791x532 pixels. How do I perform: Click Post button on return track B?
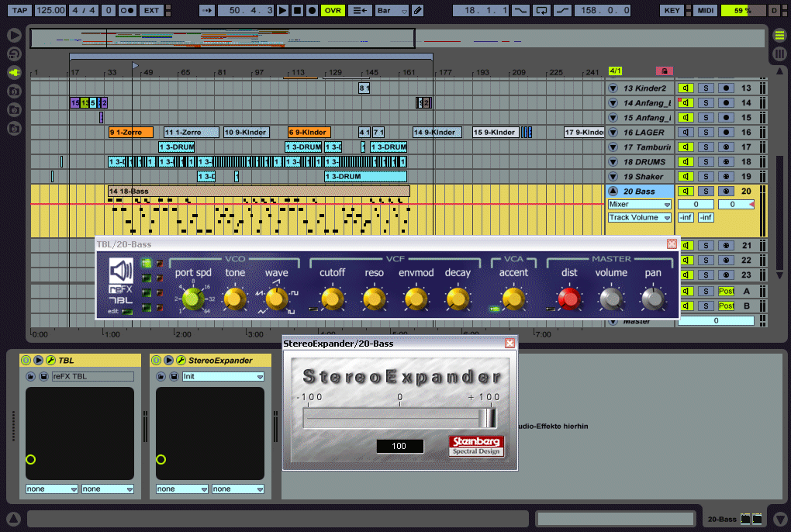pos(726,306)
